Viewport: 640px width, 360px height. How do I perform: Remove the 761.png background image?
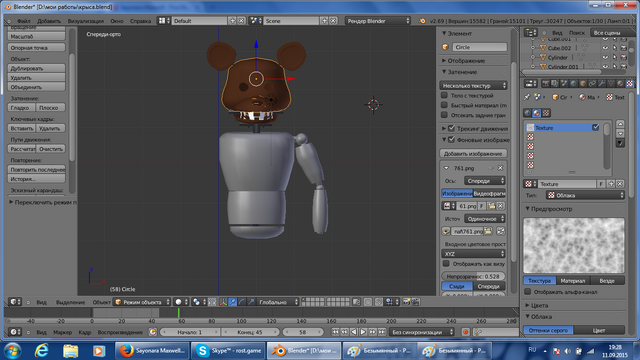coord(500,168)
